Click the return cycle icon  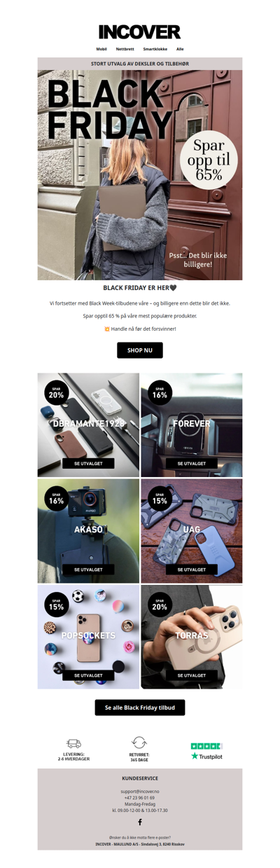[139, 743]
